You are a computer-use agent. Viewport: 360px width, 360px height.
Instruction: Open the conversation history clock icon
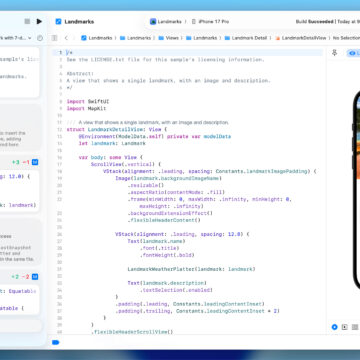(x=40, y=38)
